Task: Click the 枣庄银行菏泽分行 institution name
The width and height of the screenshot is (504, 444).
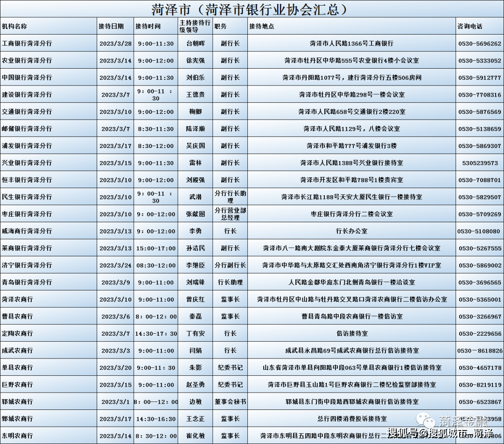Action: [x=27, y=214]
